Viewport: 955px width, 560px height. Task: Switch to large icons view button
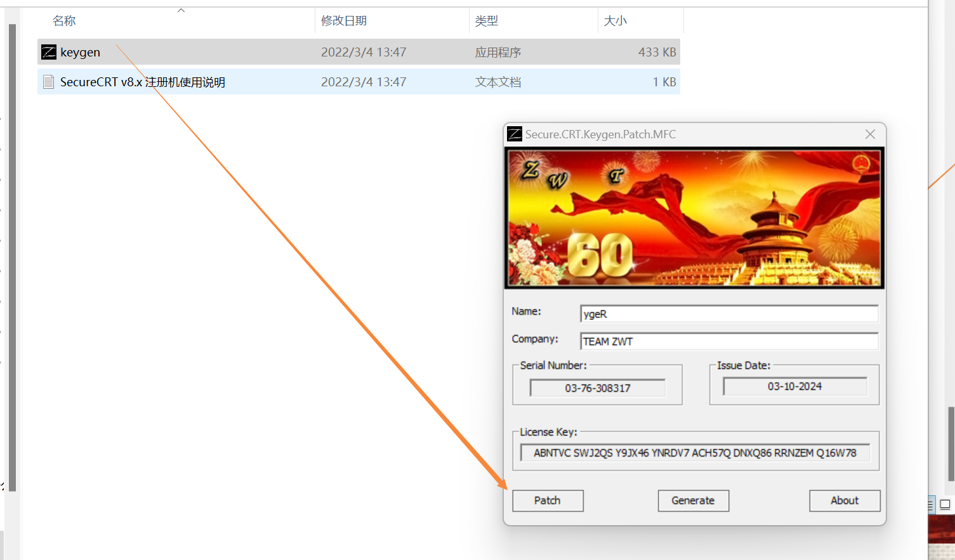(x=945, y=505)
